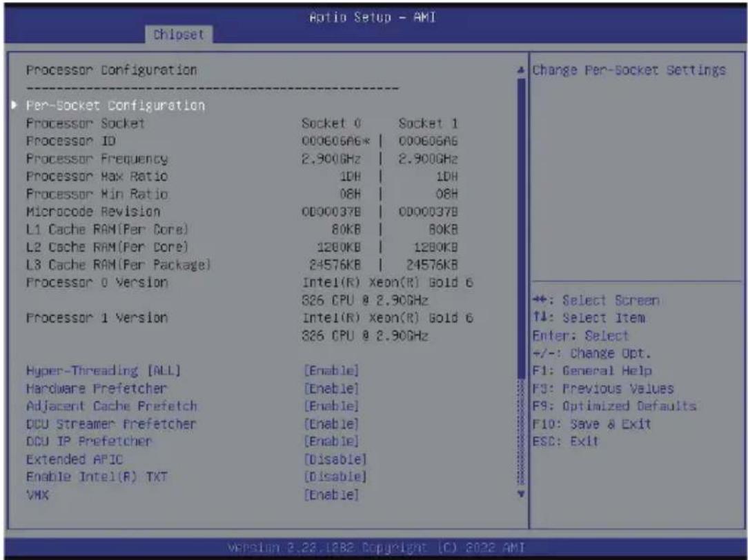Click the Enter: Select key hint

pyautogui.click(x=580, y=336)
